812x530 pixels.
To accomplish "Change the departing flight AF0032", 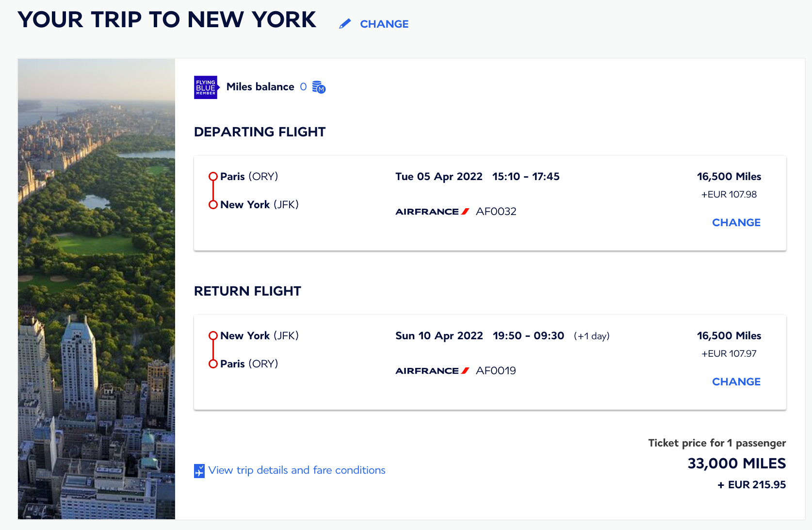I will click(x=736, y=222).
